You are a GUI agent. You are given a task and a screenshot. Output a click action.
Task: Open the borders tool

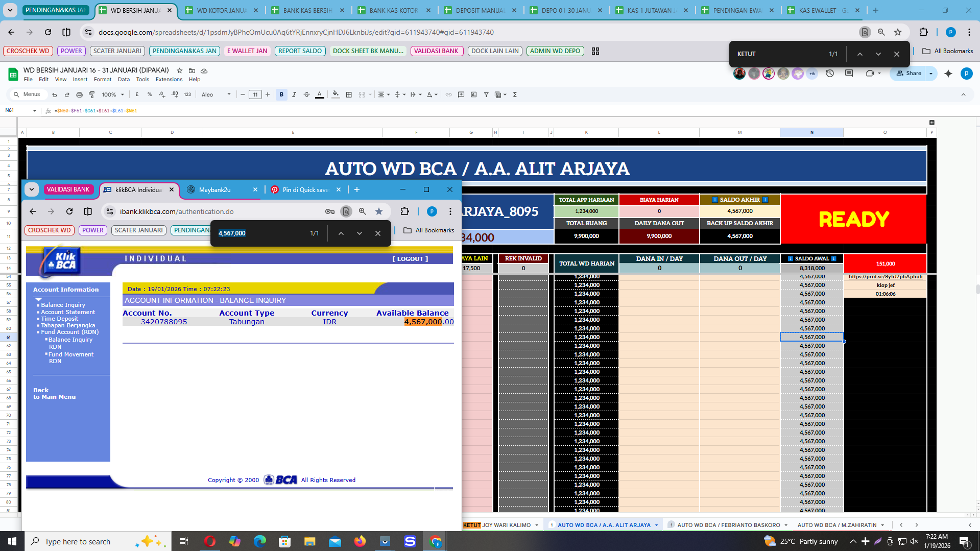349,94
